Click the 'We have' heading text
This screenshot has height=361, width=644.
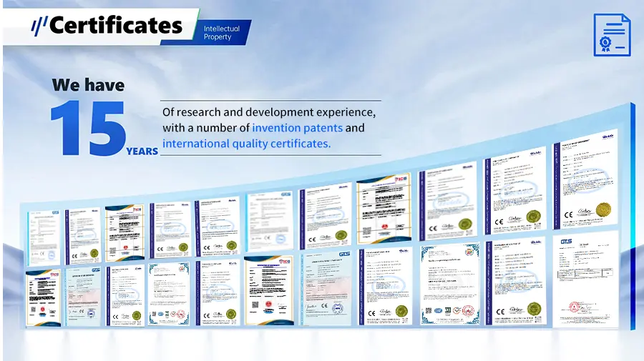(88, 85)
